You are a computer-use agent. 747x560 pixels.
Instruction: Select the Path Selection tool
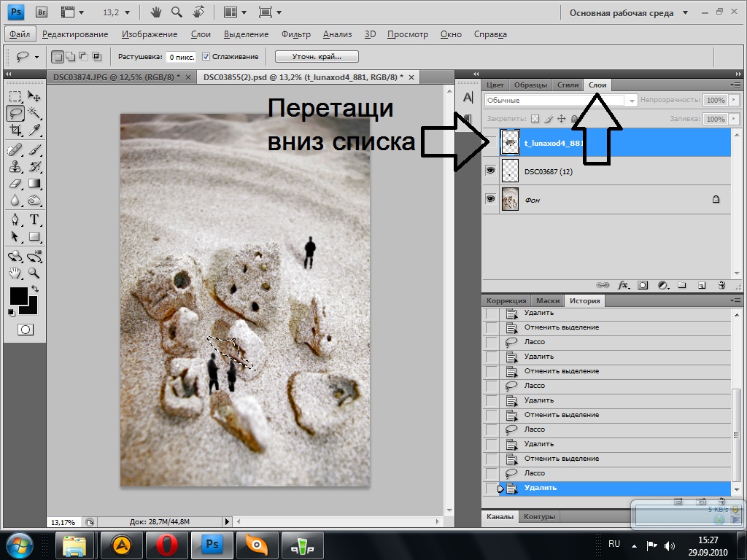15,236
